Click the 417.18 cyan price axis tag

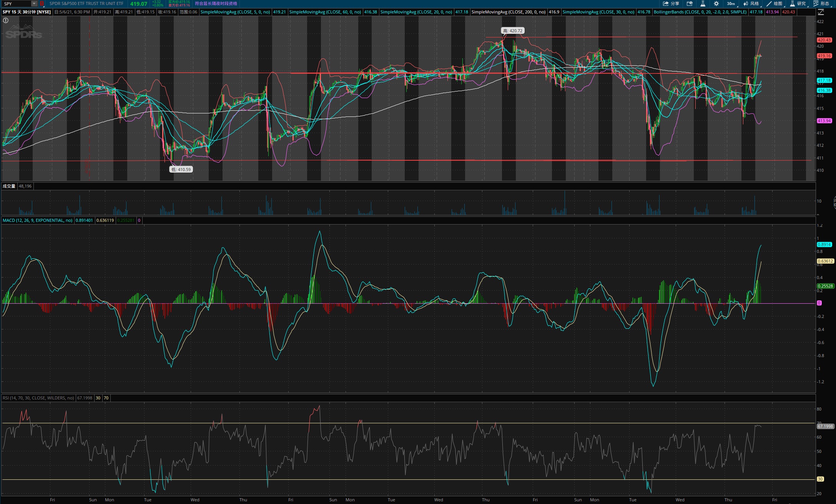point(824,80)
